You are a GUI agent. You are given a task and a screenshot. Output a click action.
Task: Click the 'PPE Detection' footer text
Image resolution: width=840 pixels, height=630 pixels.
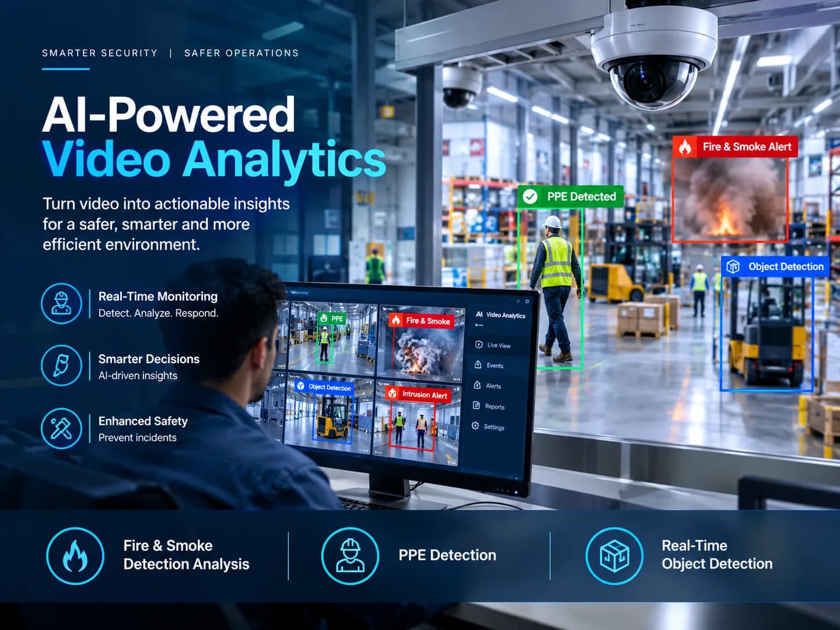coord(447,555)
